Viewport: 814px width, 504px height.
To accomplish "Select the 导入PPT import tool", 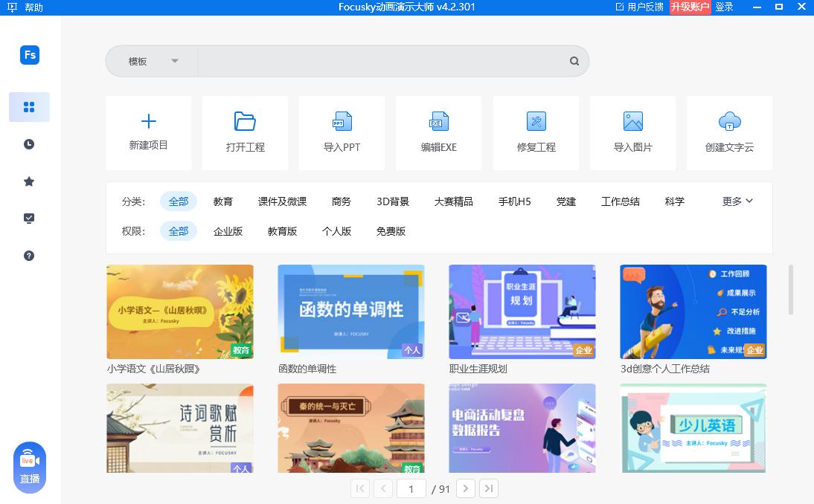I will (342, 133).
